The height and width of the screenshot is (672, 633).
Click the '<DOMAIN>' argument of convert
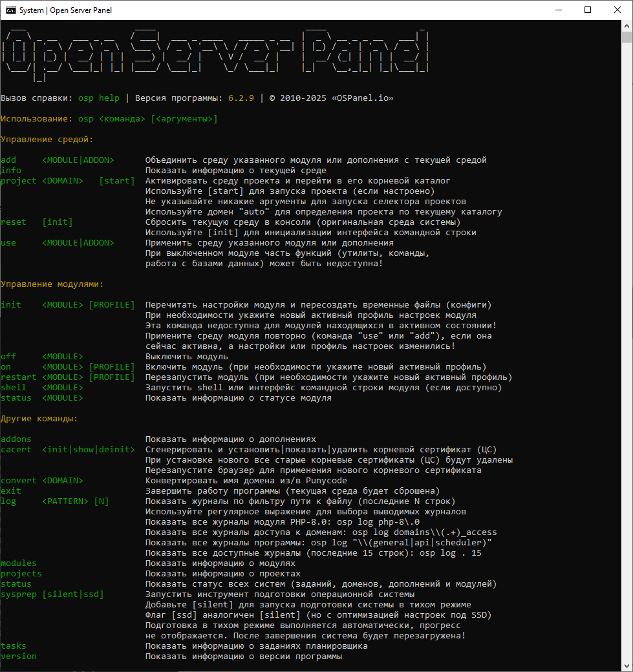pyautogui.click(x=63, y=481)
